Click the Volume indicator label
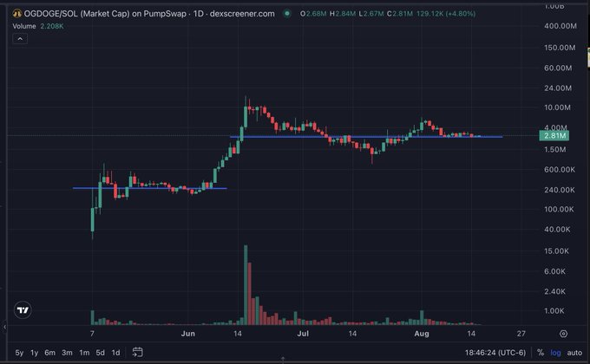Image resolution: width=590 pixels, height=364 pixels. click(x=24, y=26)
